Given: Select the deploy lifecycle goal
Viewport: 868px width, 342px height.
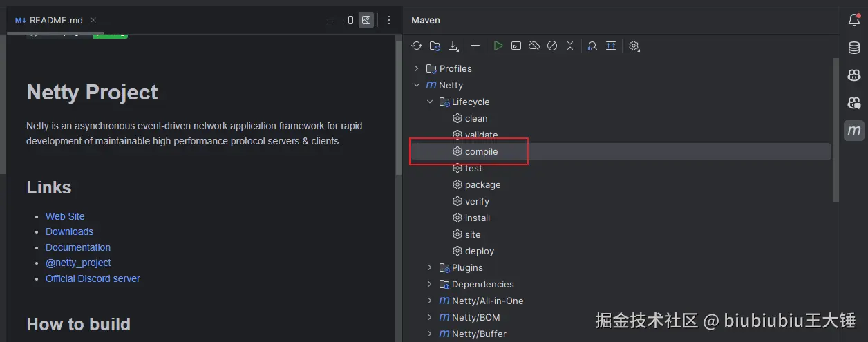Looking at the screenshot, I should point(480,251).
